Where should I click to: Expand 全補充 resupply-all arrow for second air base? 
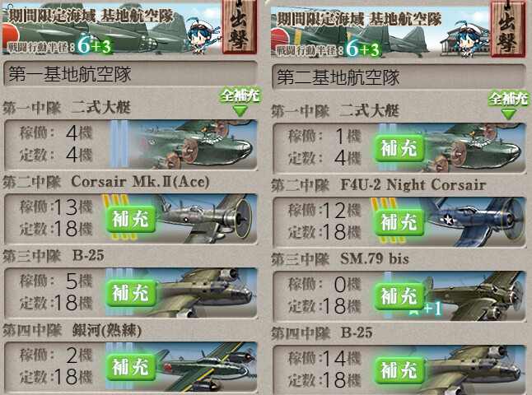click(x=508, y=105)
